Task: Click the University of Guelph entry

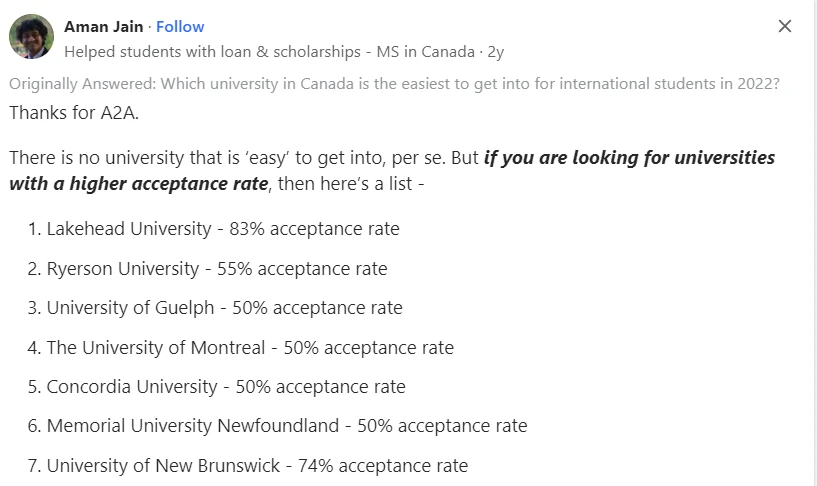Action: pos(215,308)
